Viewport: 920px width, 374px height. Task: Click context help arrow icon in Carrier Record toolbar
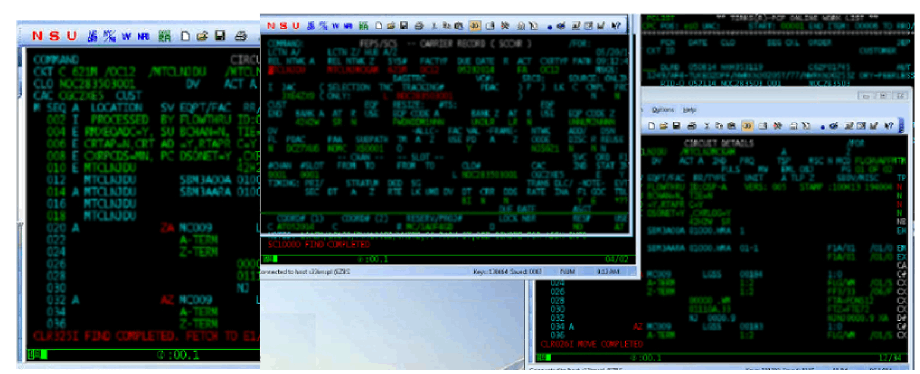point(616,26)
